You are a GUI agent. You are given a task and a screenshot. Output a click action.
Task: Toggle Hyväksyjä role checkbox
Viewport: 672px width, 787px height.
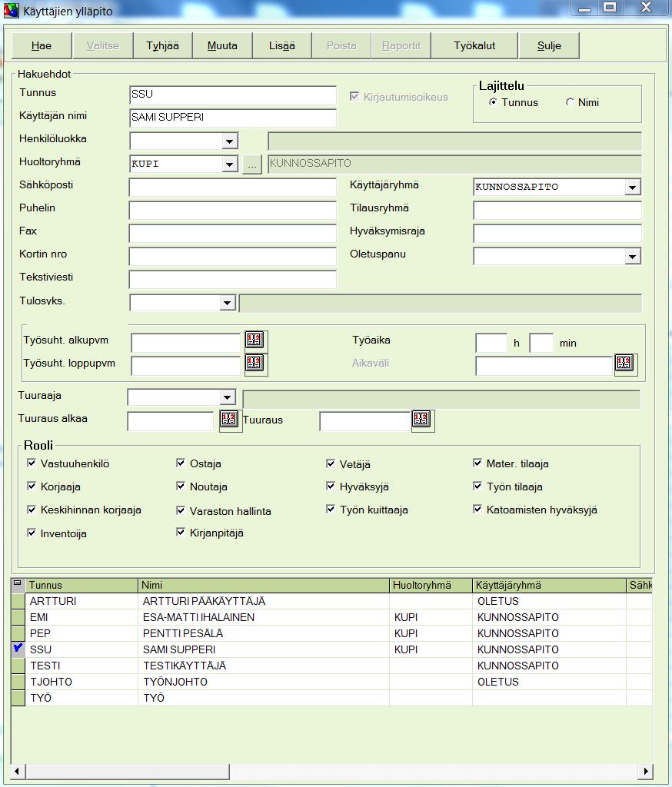coord(331,486)
